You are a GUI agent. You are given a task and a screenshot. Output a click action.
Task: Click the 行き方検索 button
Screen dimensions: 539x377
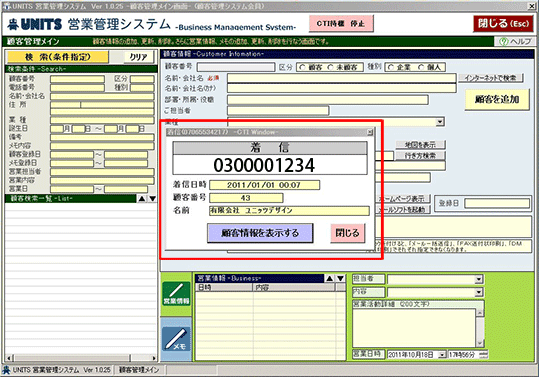click(420, 156)
